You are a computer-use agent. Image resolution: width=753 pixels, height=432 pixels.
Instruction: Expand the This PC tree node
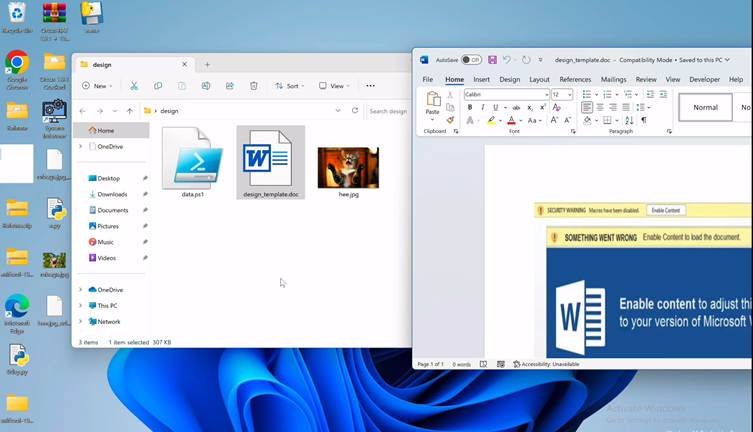(81, 306)
